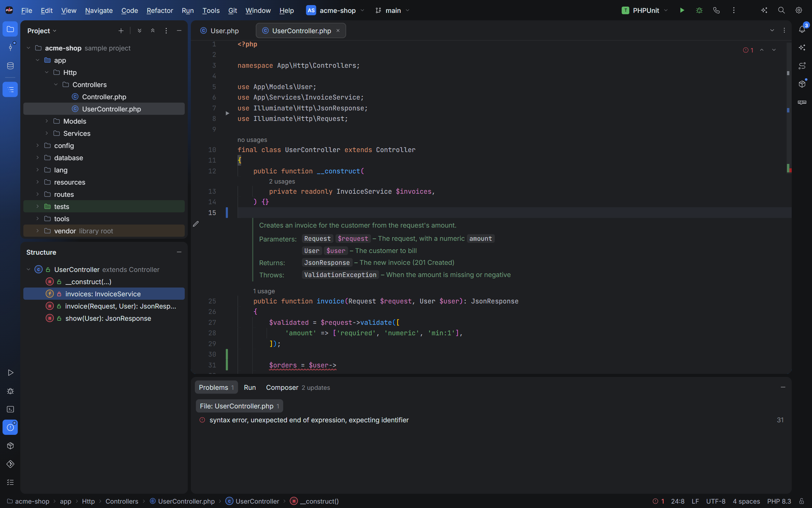Open the acme-shop project switcher dropdown
Image resolution: width=812 pixels, height=508 pixels.
coord(335,10)
